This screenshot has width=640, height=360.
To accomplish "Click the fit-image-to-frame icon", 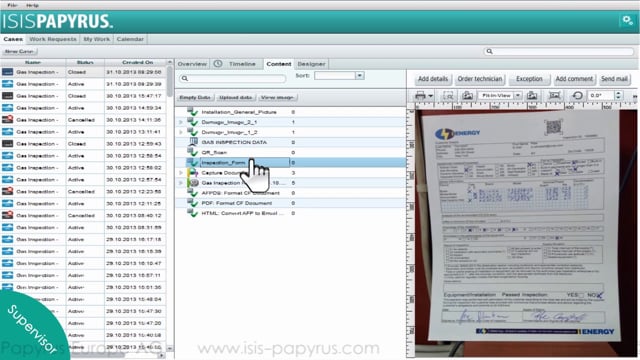I will coord(554,96).
